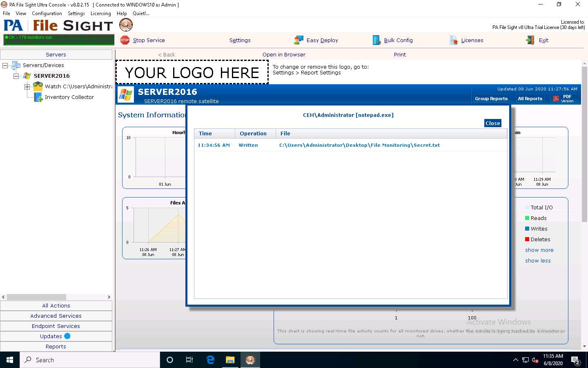Viewport: 588px width, 368px height.
Task: Open Endpoint Services panel
Action: [56, 326]
